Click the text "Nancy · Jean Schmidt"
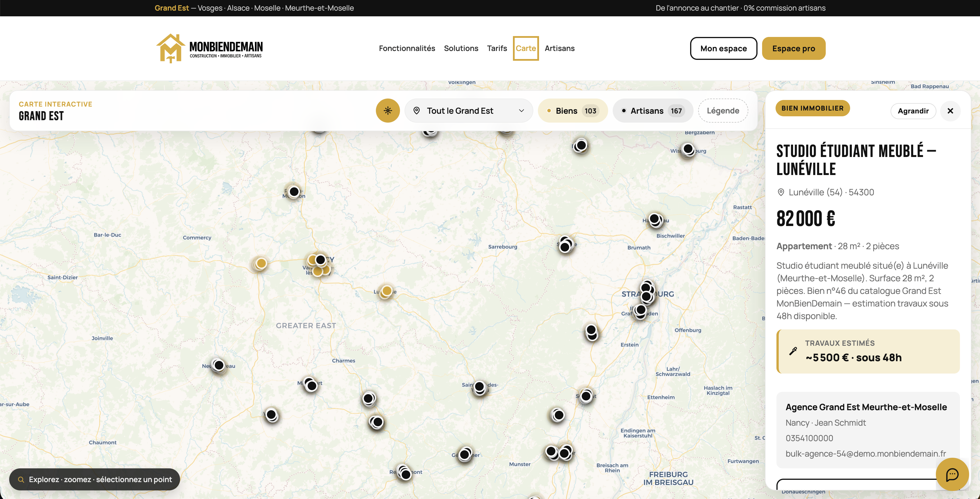This screenshot has height=499, width=980. coord(825,423)
